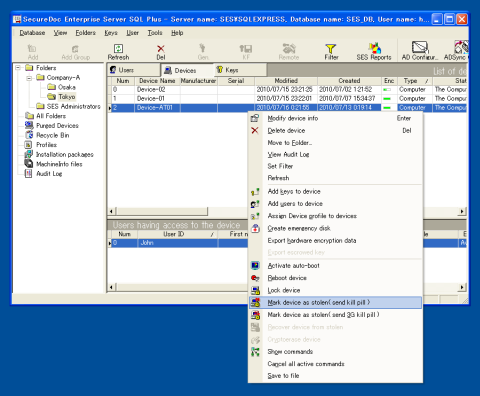
Task: Sort users list by User ID column
Action: [177, 234]
